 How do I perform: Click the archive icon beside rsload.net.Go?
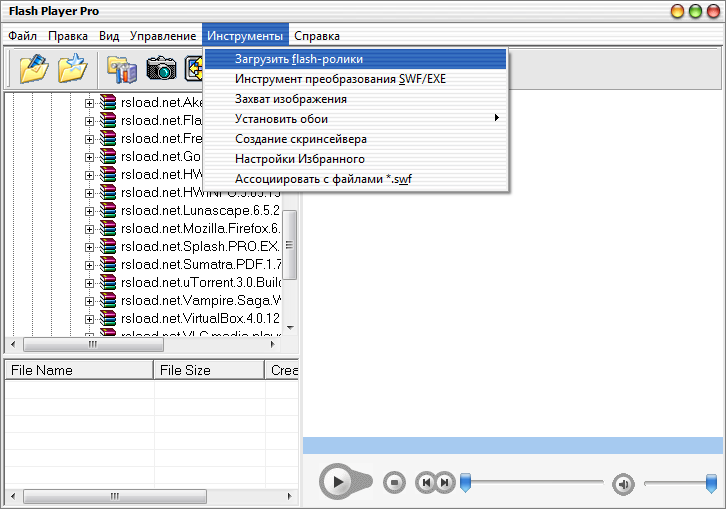(108, 157)
